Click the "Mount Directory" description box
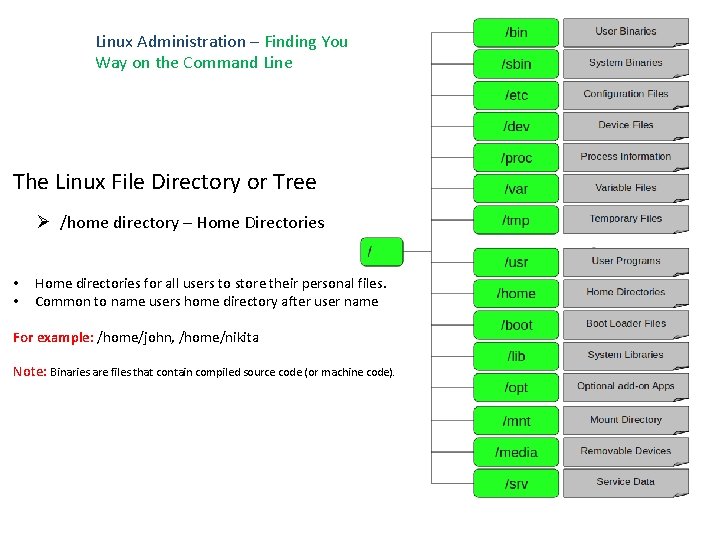 pos(625,420)
